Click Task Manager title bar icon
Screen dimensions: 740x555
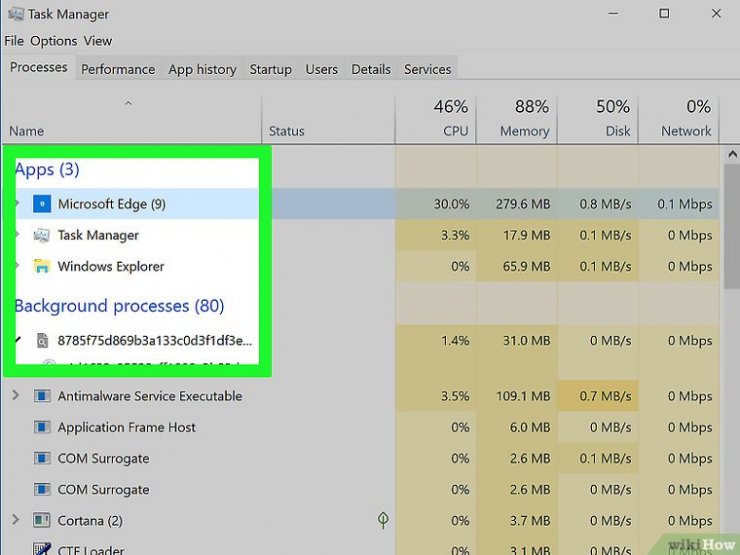(16, 14)
